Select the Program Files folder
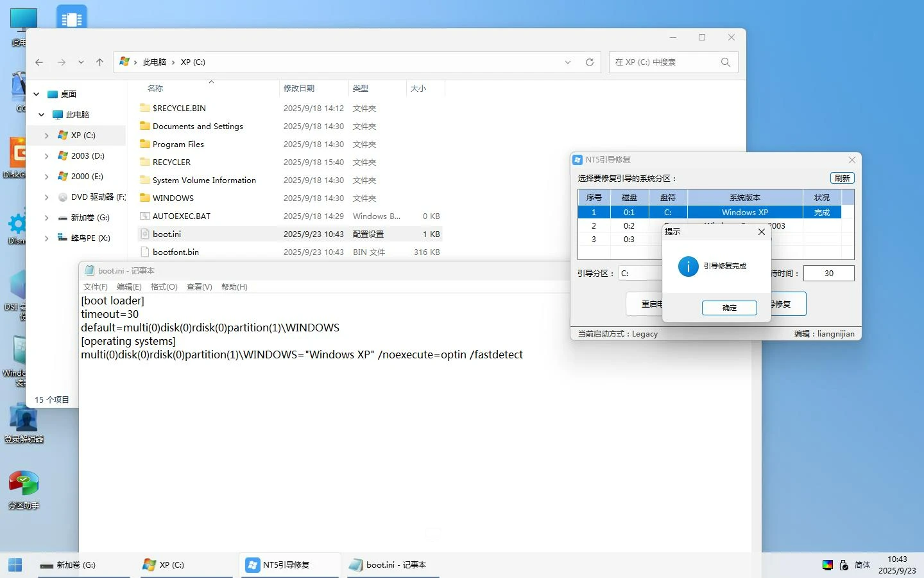The image size is (924, 578). click(178, 144)
